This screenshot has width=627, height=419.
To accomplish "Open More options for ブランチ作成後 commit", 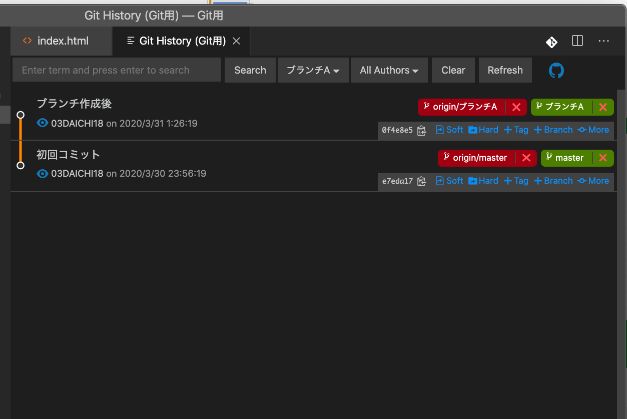I will 593,130.
